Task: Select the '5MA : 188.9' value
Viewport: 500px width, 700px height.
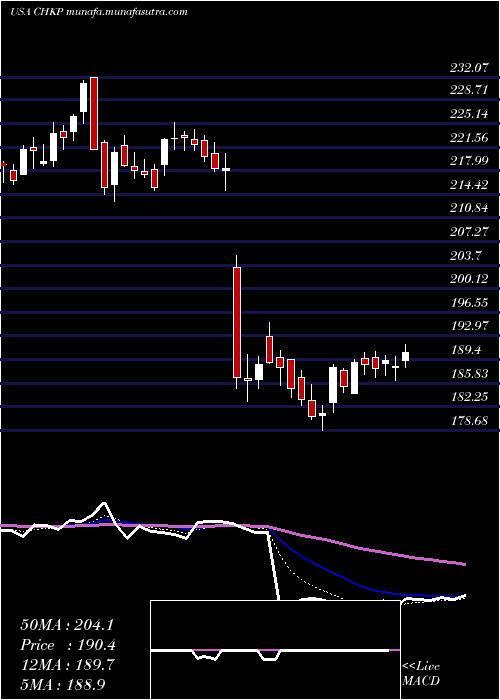Action: (x=64, y=684)
